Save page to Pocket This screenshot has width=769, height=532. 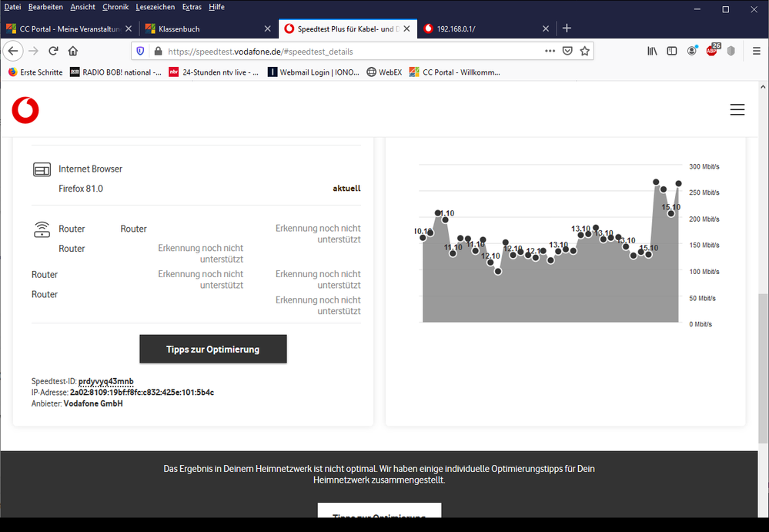(567, 51)
